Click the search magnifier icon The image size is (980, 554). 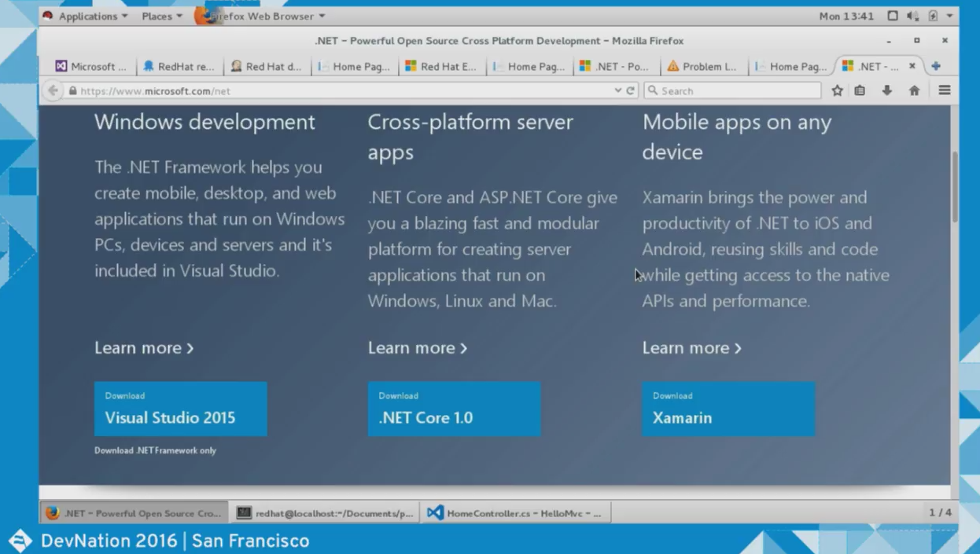coord(652,91)
